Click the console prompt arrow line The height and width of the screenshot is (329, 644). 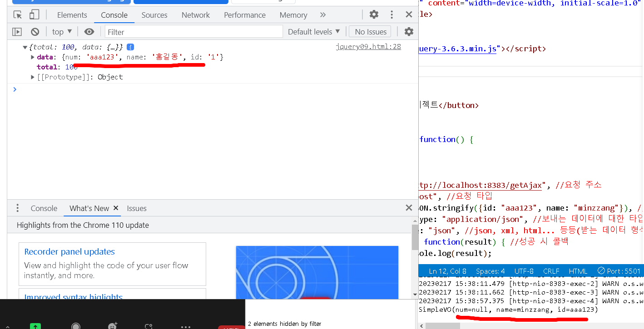coord(213,89)
